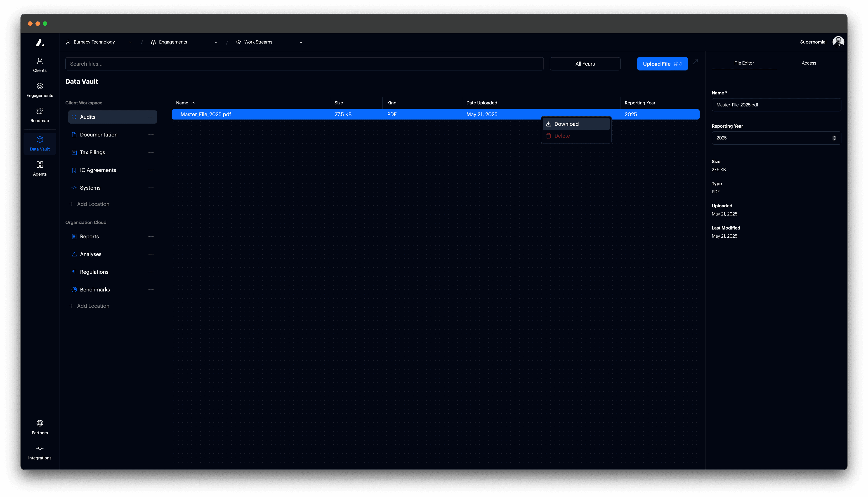868x497 pixels.
Task: Click the Tax Filings calendar icon
Action: point(74,152)
